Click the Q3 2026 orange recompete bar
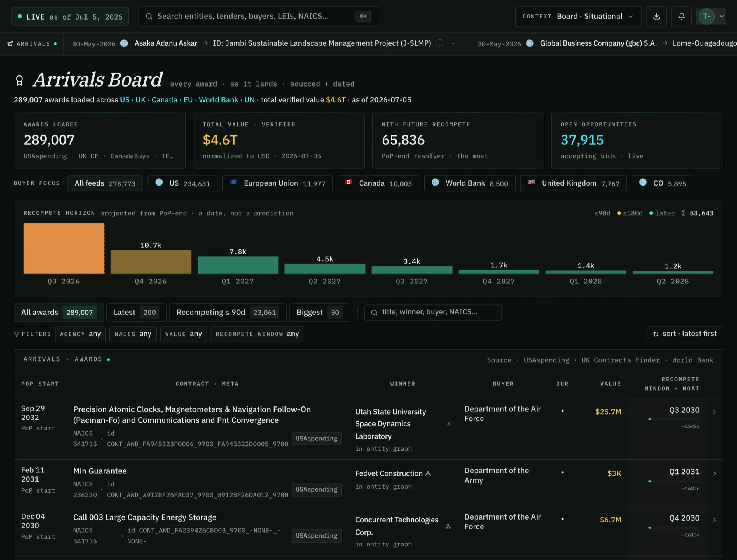The width and height of the screenshot is (737, 560). click(64, 249)
